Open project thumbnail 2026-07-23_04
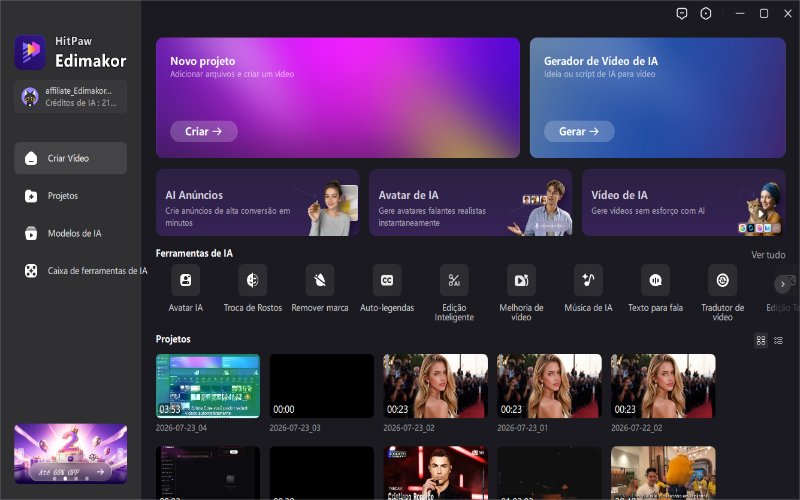Image resolution: width=800 pixels, height=500 pixels. [208, 386]
